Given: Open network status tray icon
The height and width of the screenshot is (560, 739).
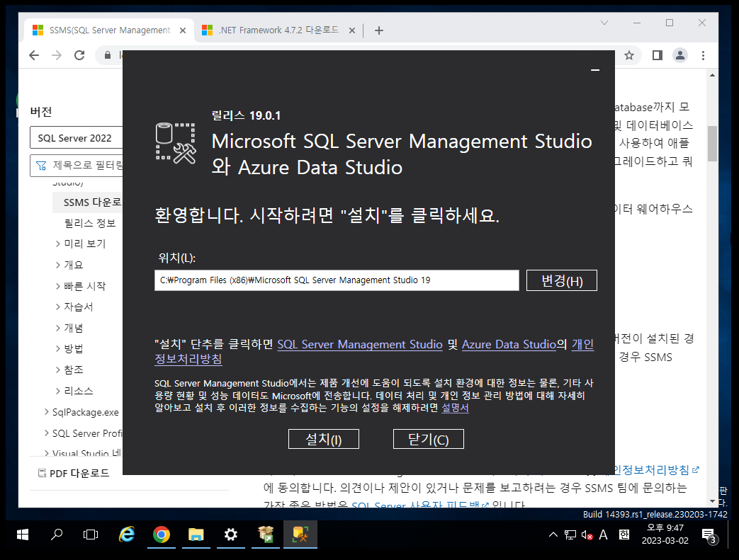Looking at the screenshot, I should [570, 535].
